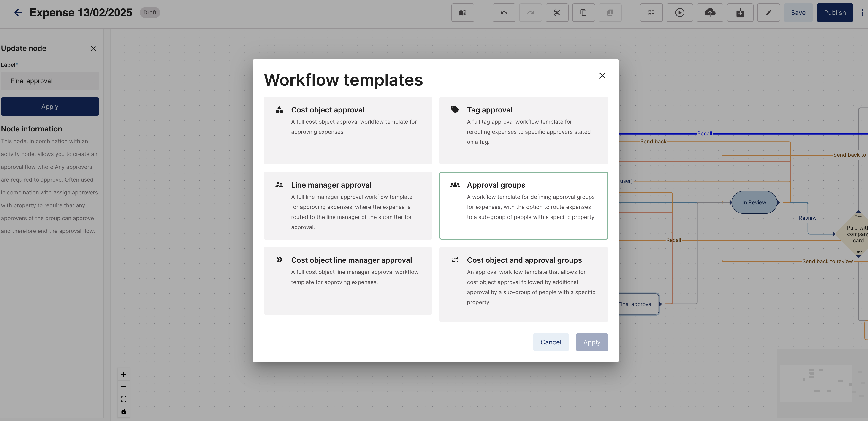Select the Cost object approval template
The width and height of the screenshot is (868, 421).
tap(348, 131)
